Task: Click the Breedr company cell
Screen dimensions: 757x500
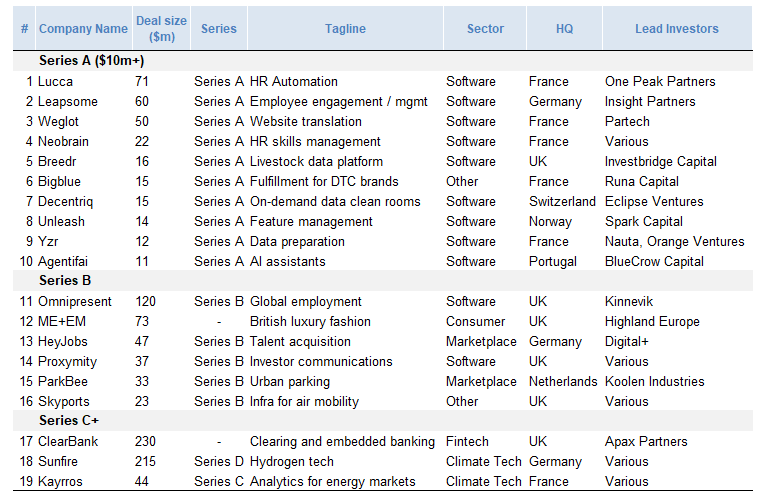Action: point(57,162)
